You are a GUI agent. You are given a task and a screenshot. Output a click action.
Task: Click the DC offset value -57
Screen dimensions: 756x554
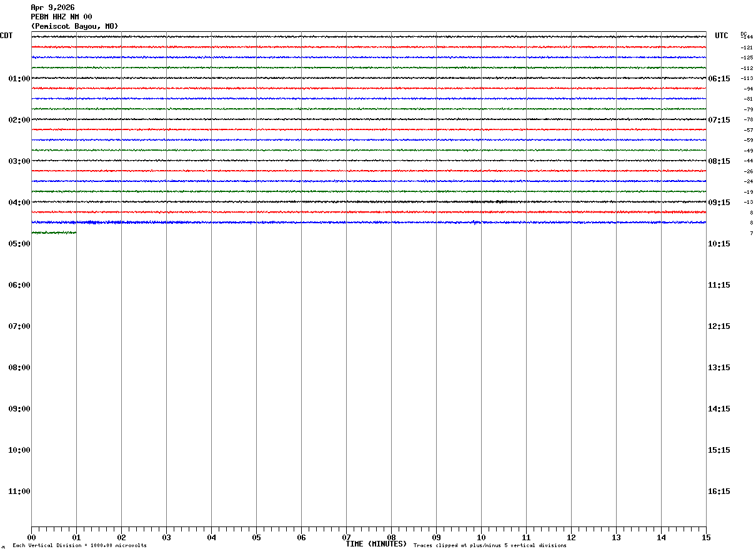pos(749,130)
